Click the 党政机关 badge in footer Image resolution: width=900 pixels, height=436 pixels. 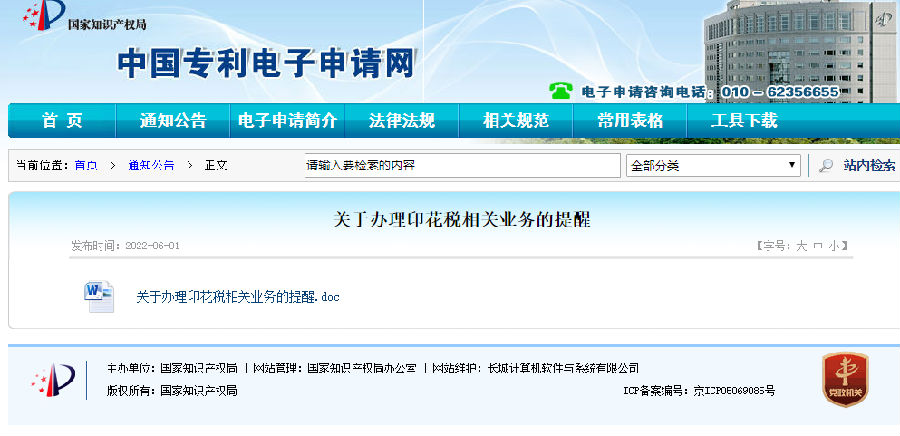pyautogui.click(x=844, y=379)
